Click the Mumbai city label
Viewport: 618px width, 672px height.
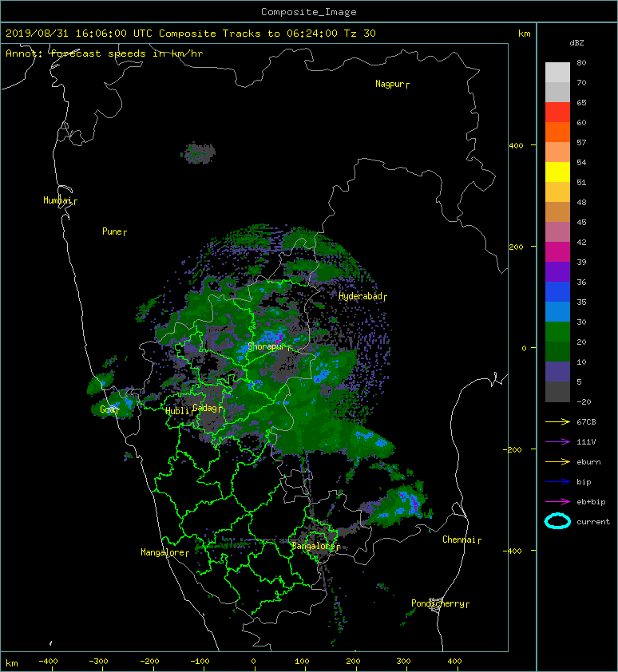tap(60, 200)
